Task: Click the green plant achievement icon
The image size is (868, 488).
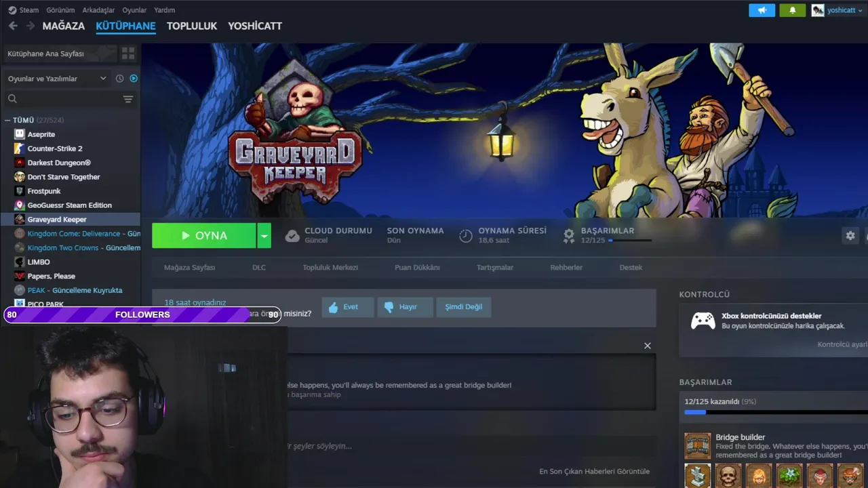Action: coord(789,476)
